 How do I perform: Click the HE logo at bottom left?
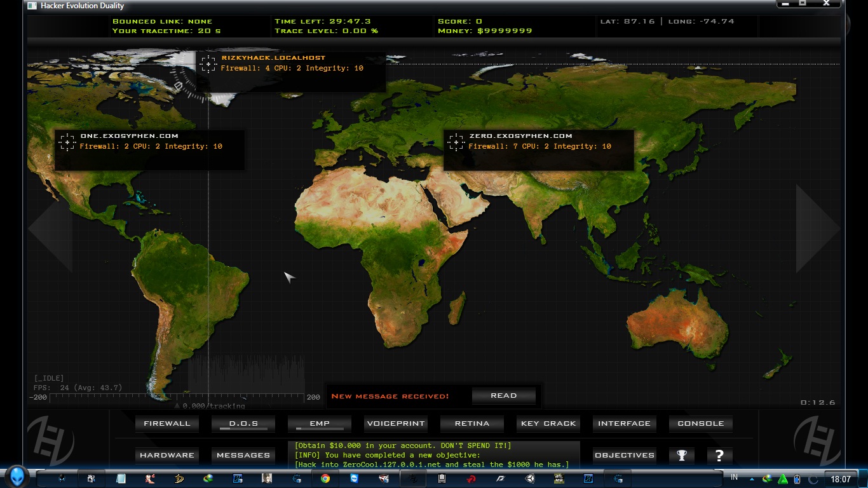coord(51,440)
